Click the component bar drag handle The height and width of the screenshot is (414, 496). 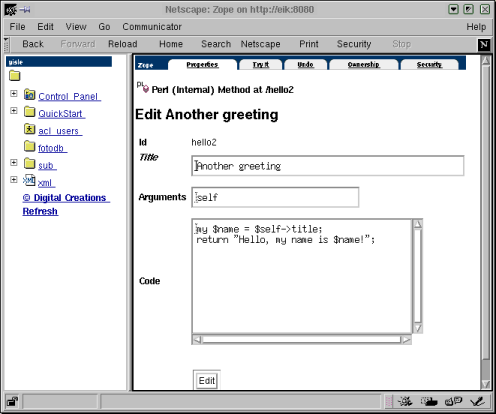[389, 402]
